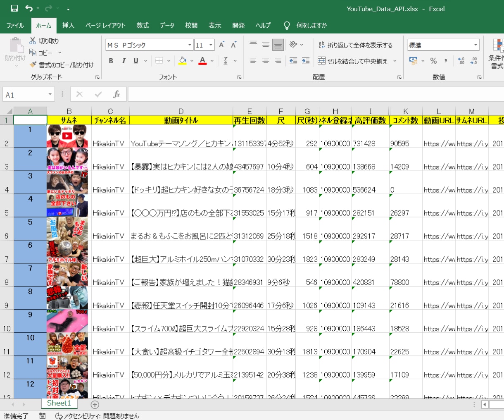The height and width of the screenshot is (420, 504).
Task: Open フォント dialog launcher
Action: (x=239, y=77)
